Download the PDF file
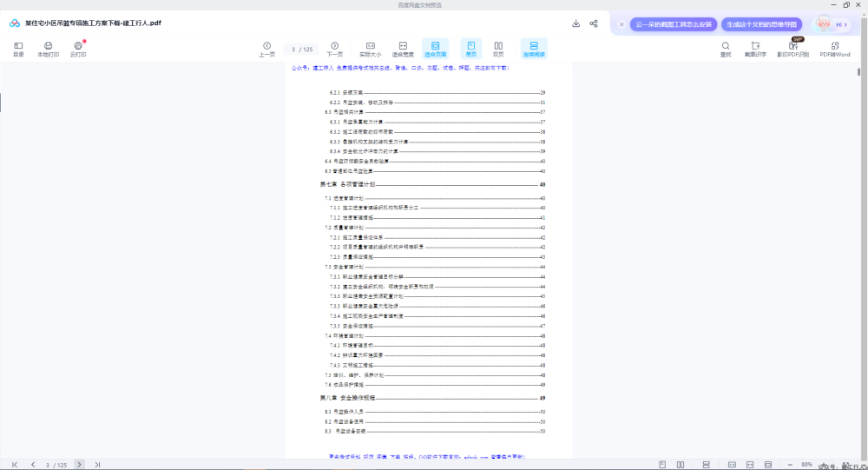This screenshot has height=470, width=868. point(575,23)
